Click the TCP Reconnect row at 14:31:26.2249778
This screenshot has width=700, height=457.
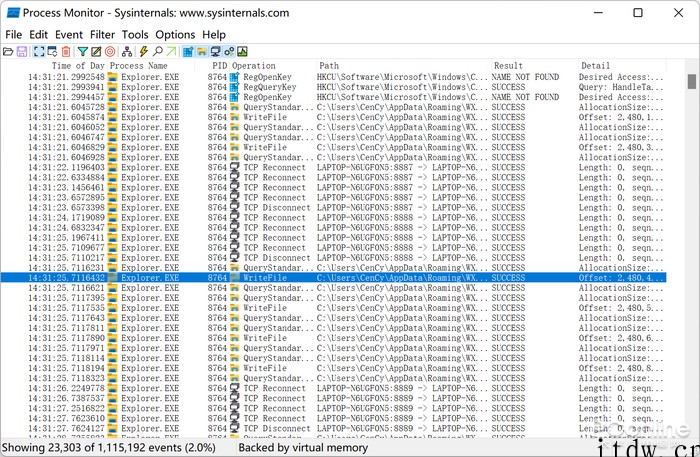pyautogui.click(x=333, y=388)
